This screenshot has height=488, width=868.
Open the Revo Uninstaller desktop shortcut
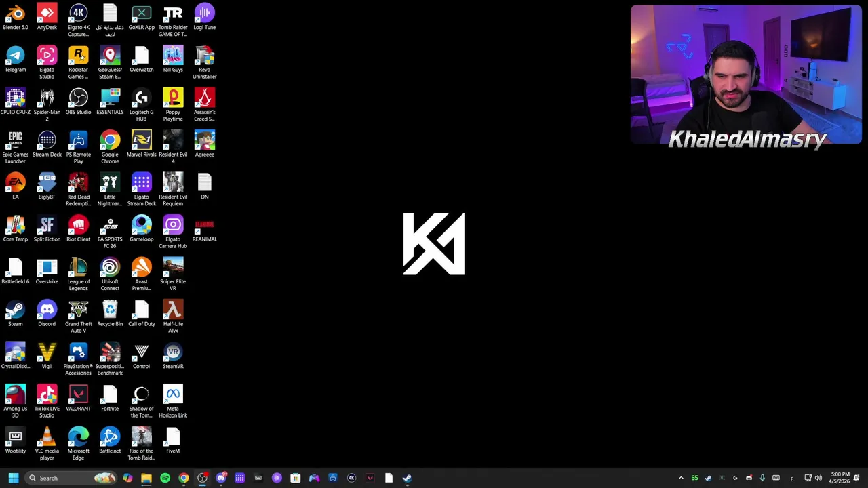204,62
